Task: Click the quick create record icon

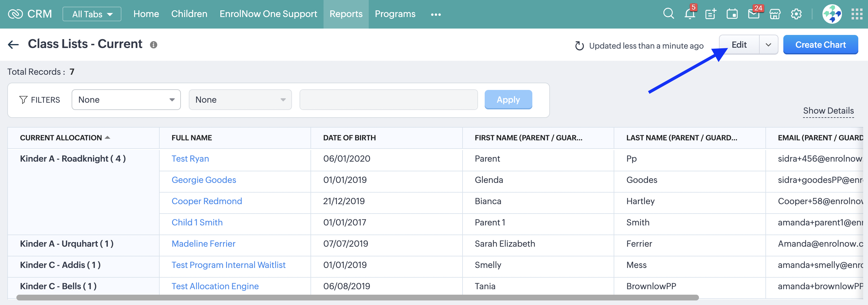Action: coord(711,14)
